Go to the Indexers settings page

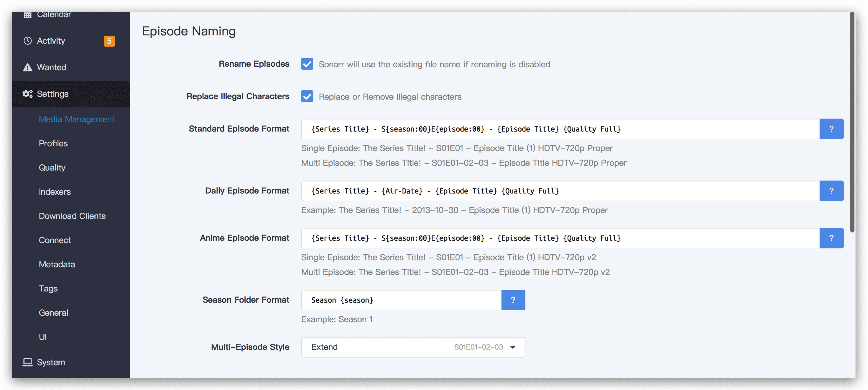click(x=55, y=192)
